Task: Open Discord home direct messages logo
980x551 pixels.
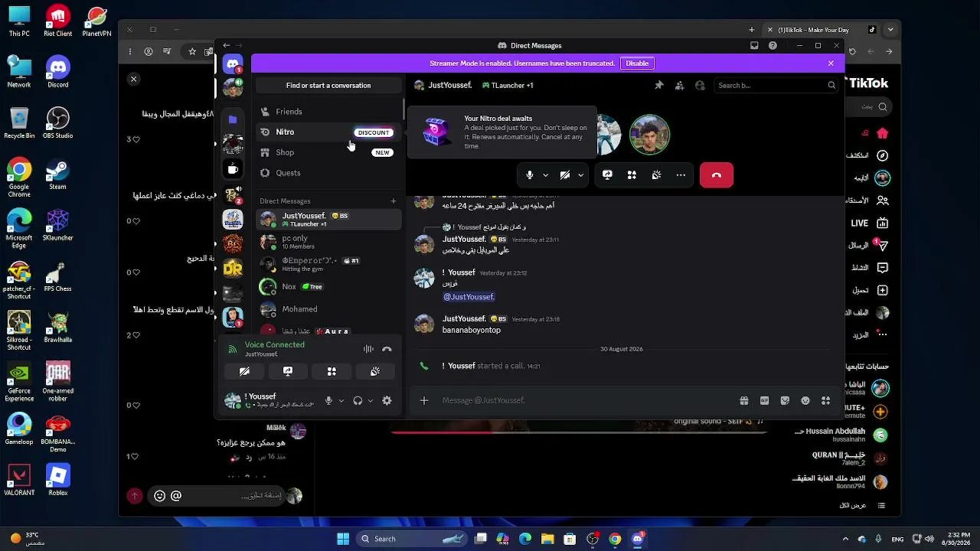Action: [233, 64]
